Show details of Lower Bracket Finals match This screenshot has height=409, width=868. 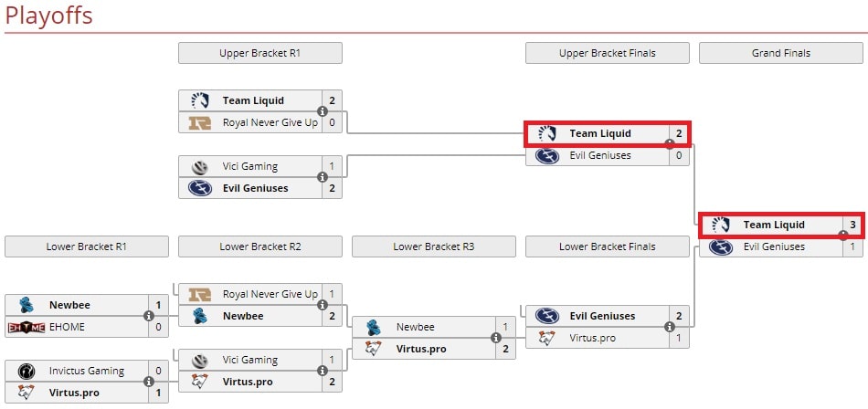670,327
